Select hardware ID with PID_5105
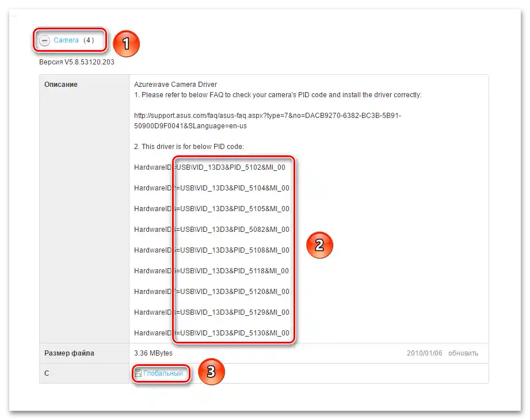530x420 pixels. [212, 209]
